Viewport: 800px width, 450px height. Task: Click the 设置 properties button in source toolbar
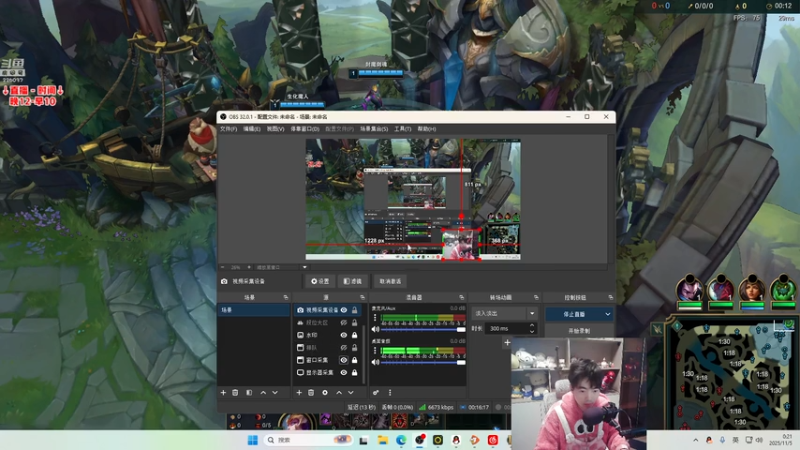[320, 281]
